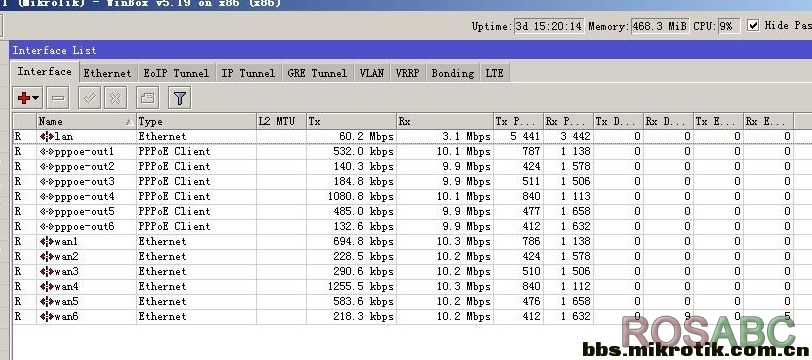Click the funnel Filter icon
Viewport: 812px width, 360px height.
[180, 98]
